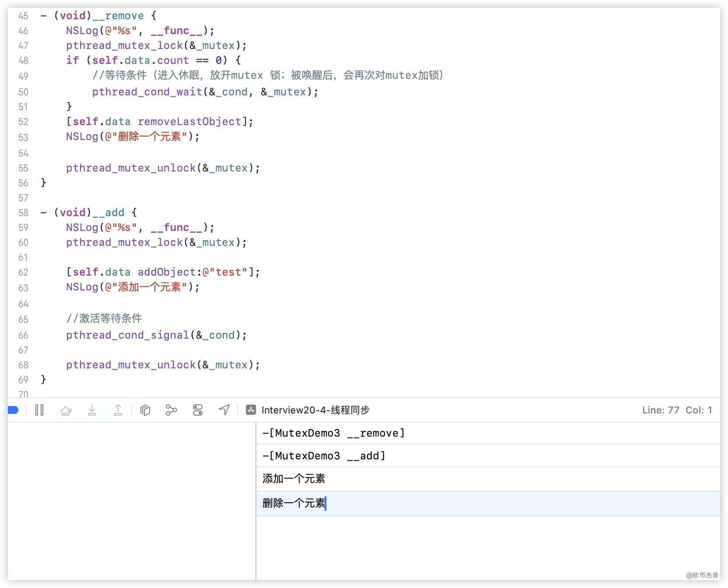Image resolution: width=728 pixels, height=588 pixels.
Task: Select the 添加一个元素 console output row
Action: pos(294,479)
